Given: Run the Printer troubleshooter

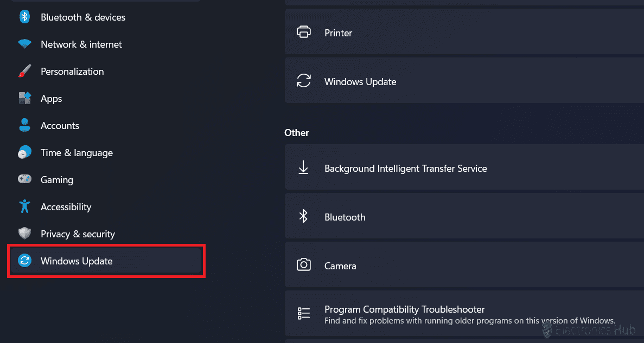Looking at the screenshot, I should click(x=338, y=33).
